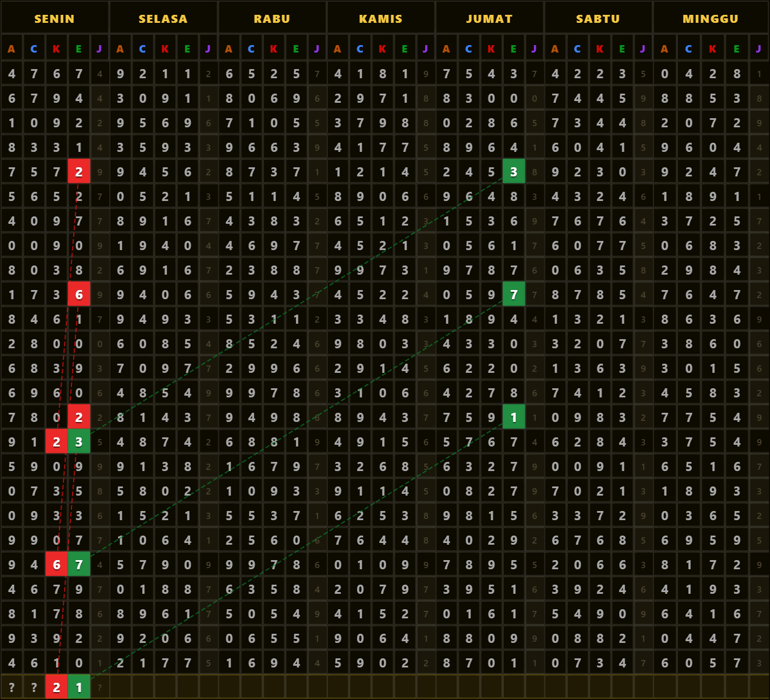Click the orange A column header under KAMIS
Screen dimensions: 770x700
point(338,49)
